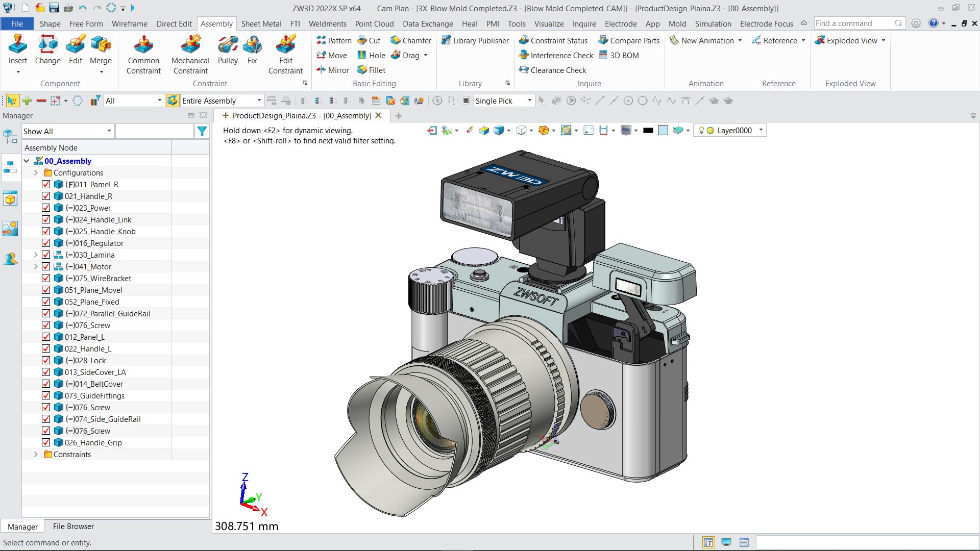Expand the Configurations folder node

pos(36,173)
